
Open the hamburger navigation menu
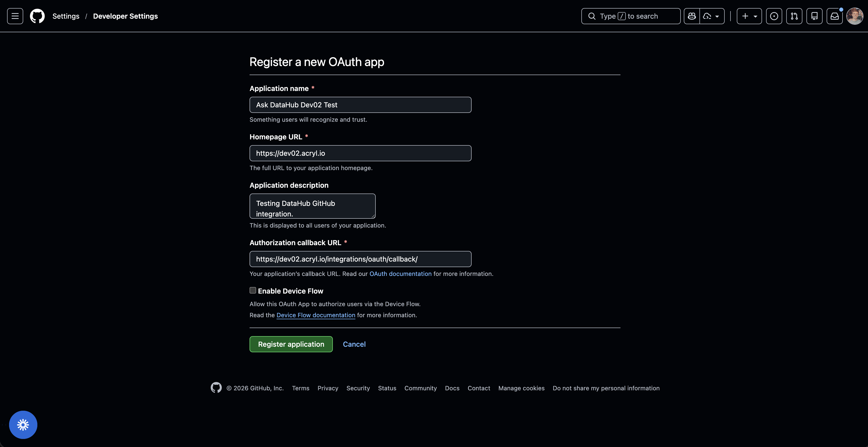[15, 16]
